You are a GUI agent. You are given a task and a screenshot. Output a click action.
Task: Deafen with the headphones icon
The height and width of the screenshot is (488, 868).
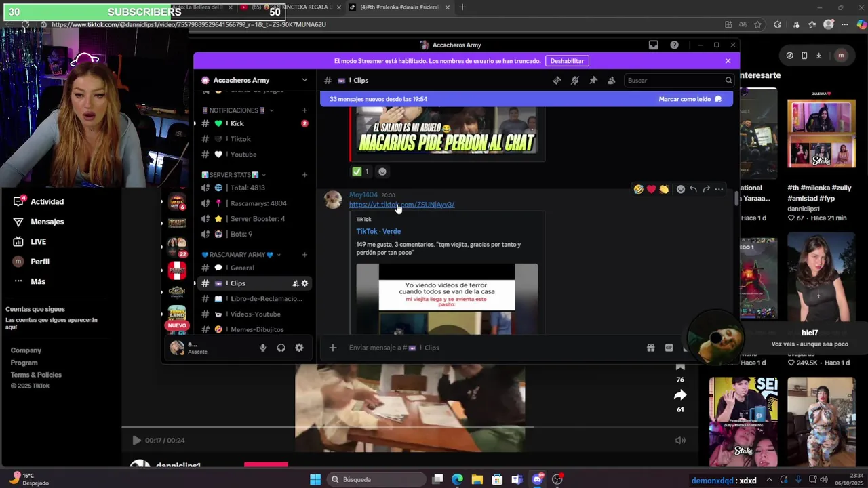(281, 348)
